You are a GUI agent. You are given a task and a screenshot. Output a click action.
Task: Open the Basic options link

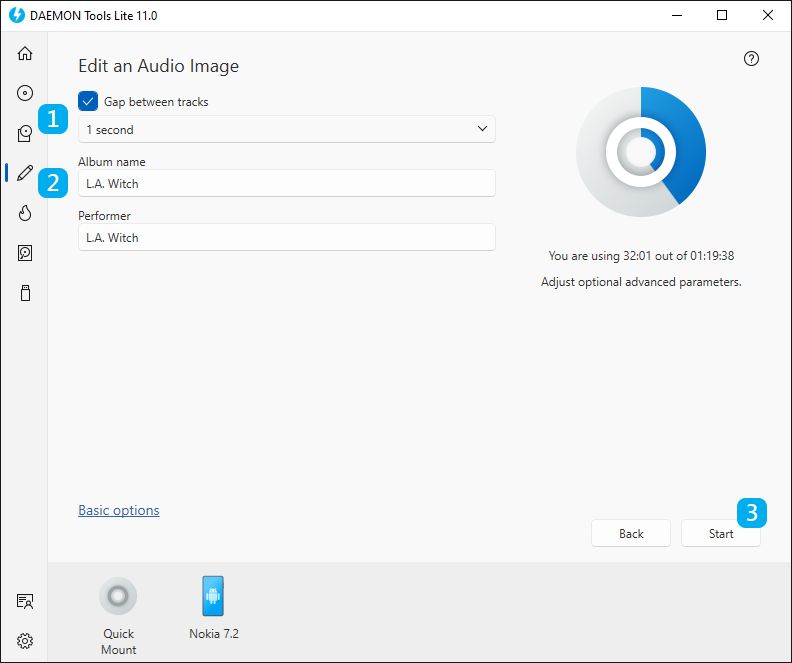pyautogui.click(x=119, y=511)
